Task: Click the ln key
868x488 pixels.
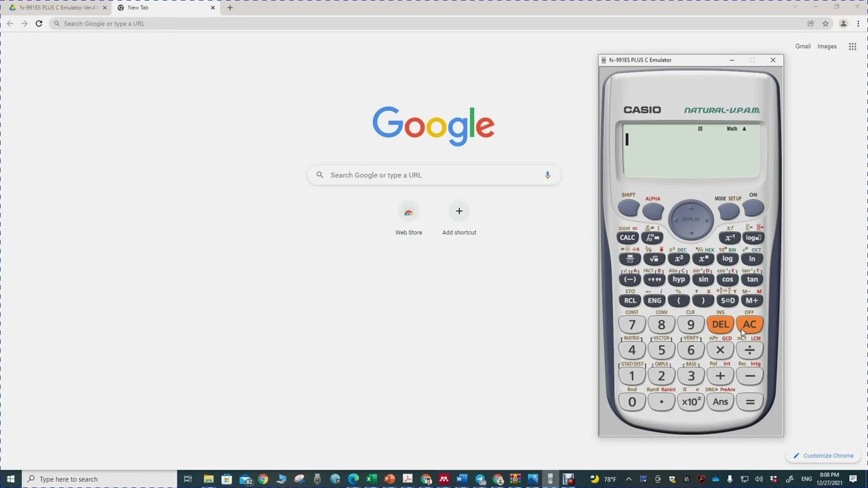Action: pyautogui.click(x=752, y=259)
